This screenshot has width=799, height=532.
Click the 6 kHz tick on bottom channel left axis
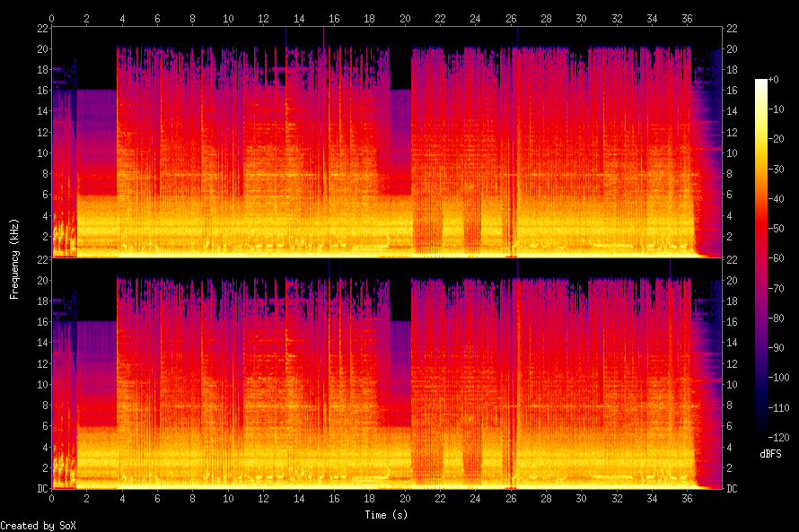pos(43,426)
